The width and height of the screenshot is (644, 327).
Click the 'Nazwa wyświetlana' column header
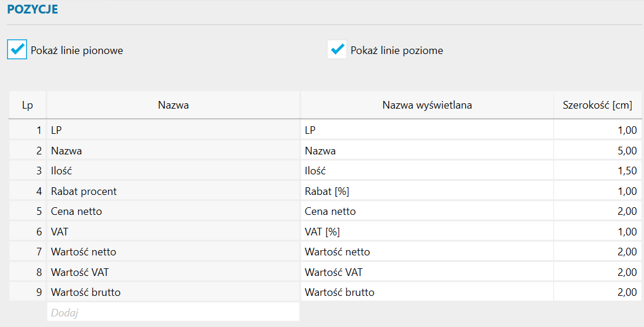427,106
